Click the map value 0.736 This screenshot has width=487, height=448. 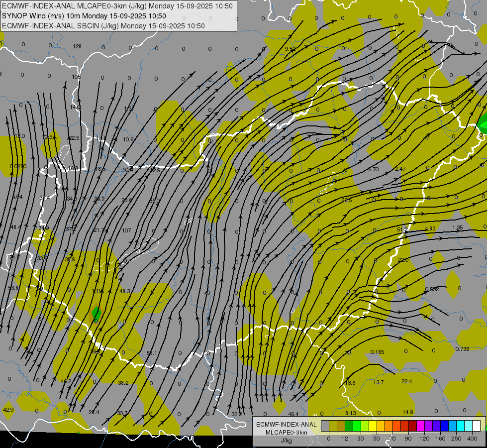(x=462, y=349)
